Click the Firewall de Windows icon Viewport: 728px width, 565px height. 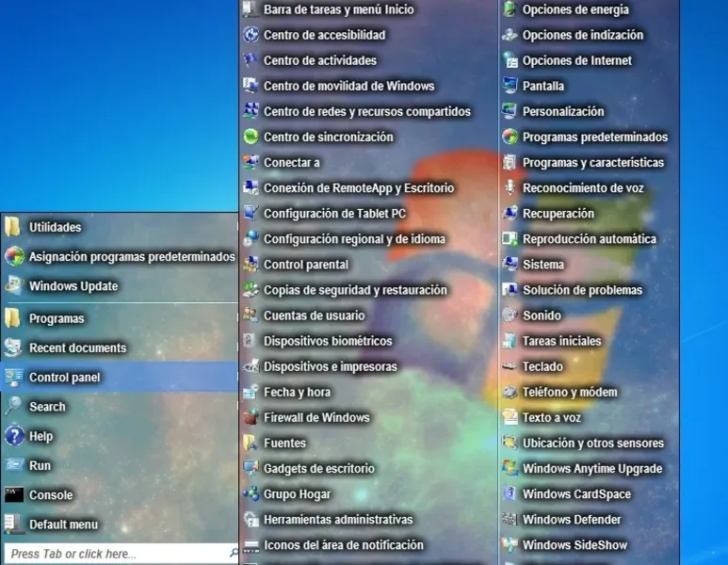click(x=251, y=417)
